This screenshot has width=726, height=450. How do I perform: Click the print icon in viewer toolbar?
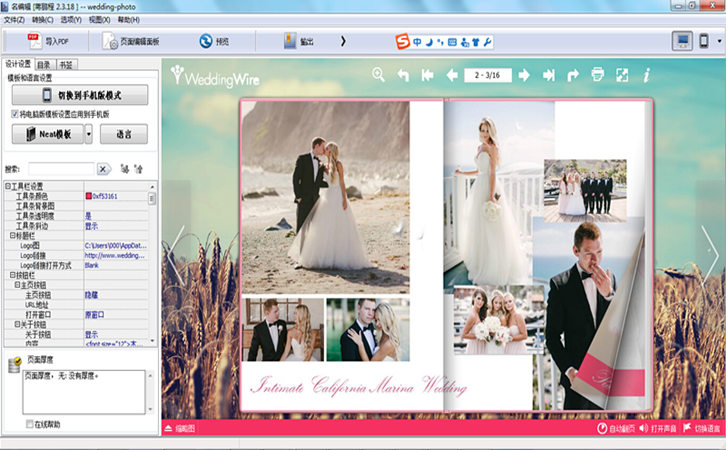click(598, 75)
